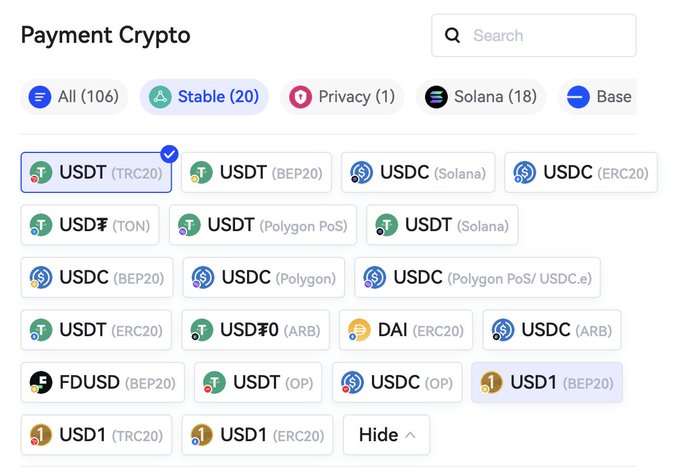The width and height of the screenshot is (680, 468).
Task: Click the Tether icon on USDT (BEP20)
Action: pyautogui.click(x=202, y=173)
